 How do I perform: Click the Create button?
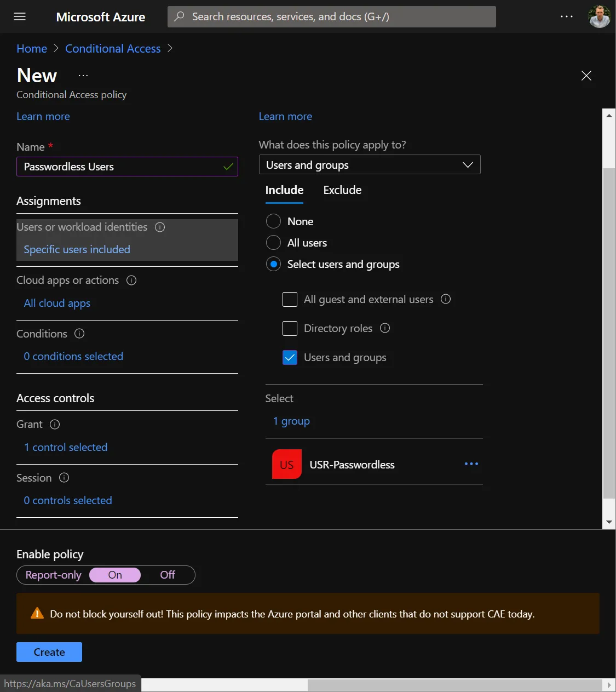tap(49, 652)
